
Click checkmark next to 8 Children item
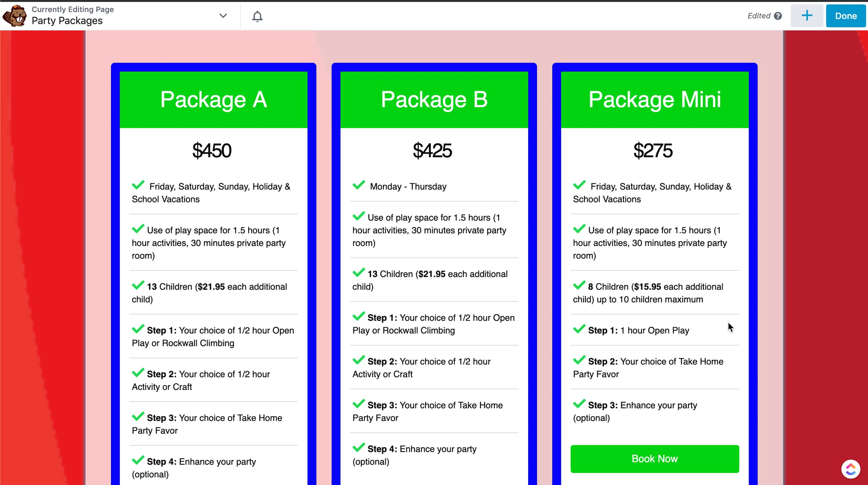(x=579, y=285)
